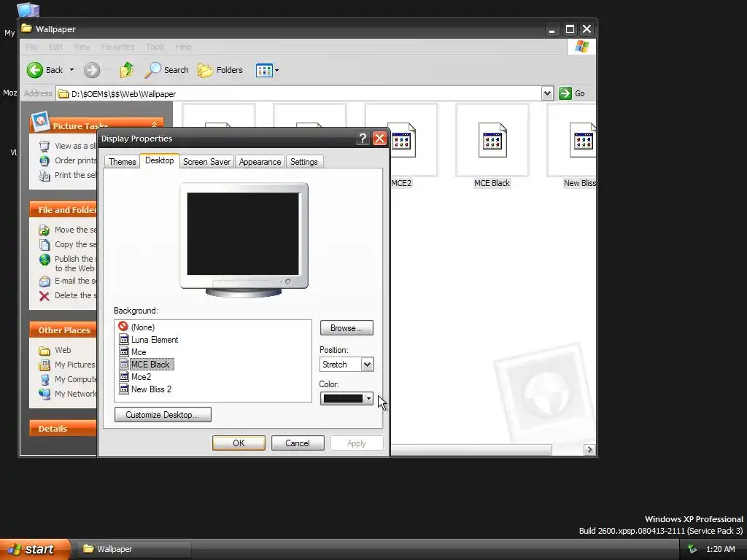747x560 pixels.
Task: Click Print the selected pictures icon
Action: [44, 176]
